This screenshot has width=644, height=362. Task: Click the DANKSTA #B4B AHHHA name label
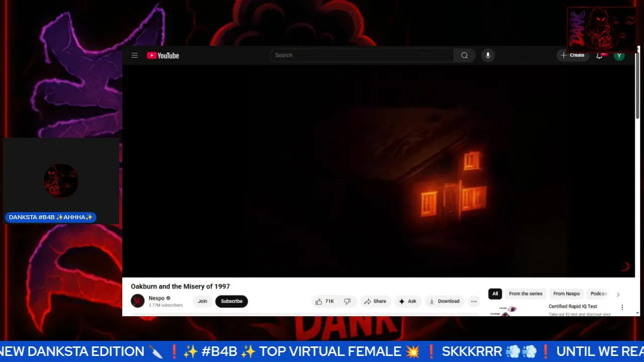pyautogui.click(x=51, y=217)
